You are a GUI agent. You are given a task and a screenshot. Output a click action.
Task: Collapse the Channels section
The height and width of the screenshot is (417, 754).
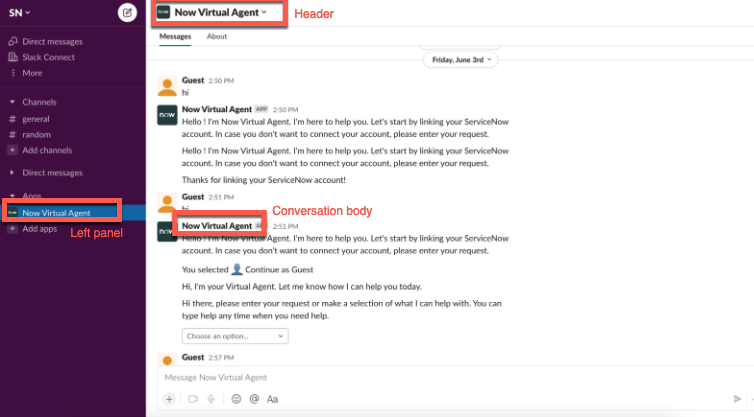pyautogui.click(x=13, y=102)
